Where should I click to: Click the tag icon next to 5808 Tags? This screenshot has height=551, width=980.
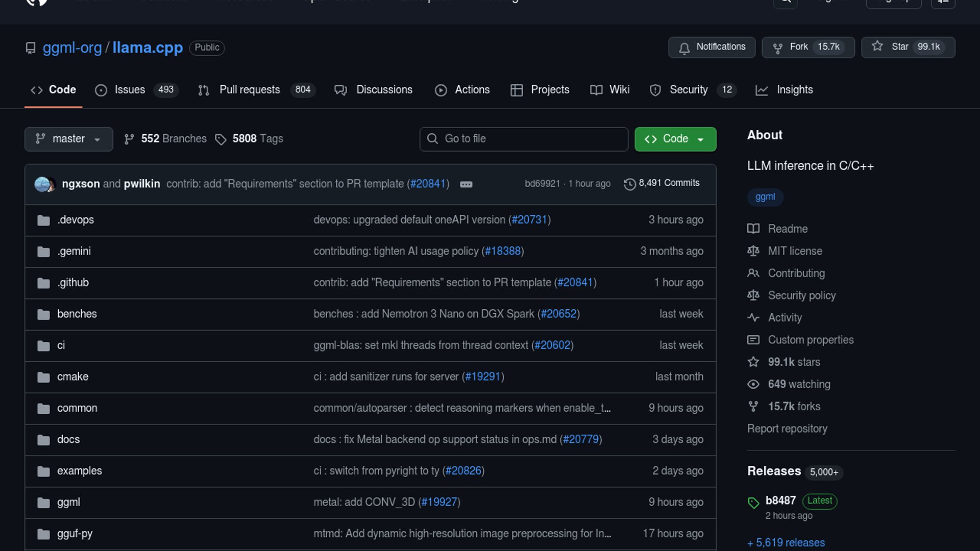click(220, 139)
